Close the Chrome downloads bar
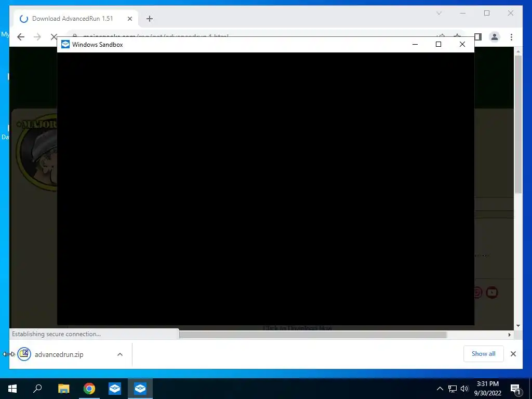532x399 pixels. [513, 354]
